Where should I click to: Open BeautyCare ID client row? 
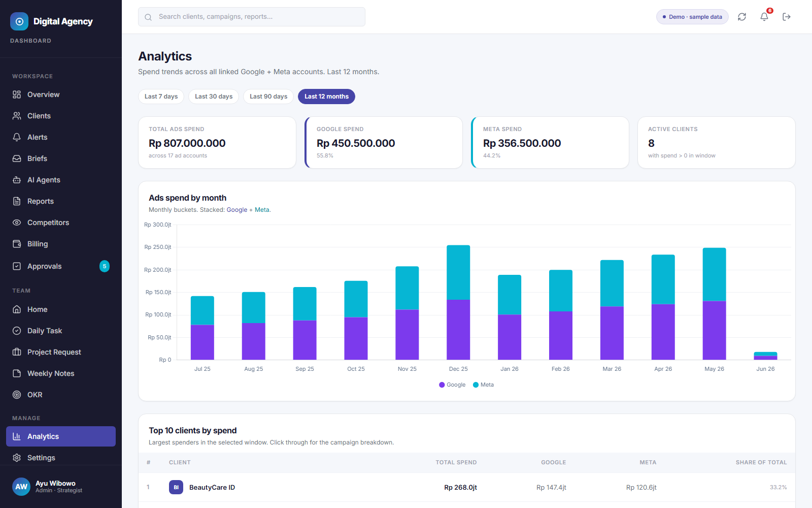[x=466, y=487]
